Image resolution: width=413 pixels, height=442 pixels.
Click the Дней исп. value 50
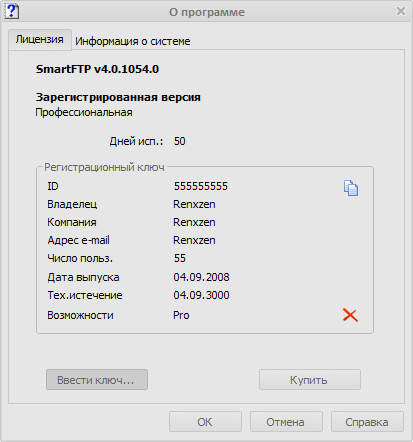180,141
